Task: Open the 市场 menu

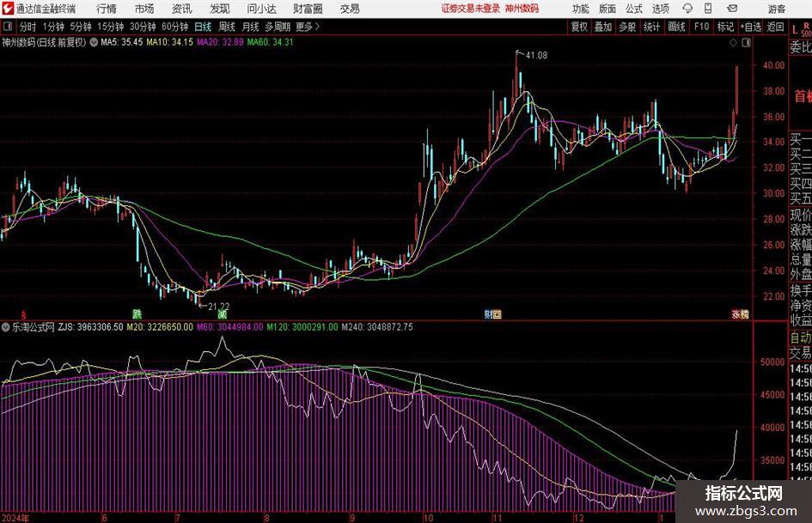Action: point(144,9)
